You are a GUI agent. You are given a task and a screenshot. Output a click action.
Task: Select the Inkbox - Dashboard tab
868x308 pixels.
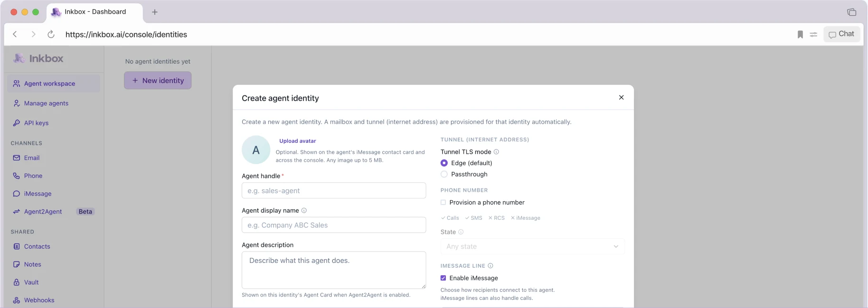click(95, 12)
